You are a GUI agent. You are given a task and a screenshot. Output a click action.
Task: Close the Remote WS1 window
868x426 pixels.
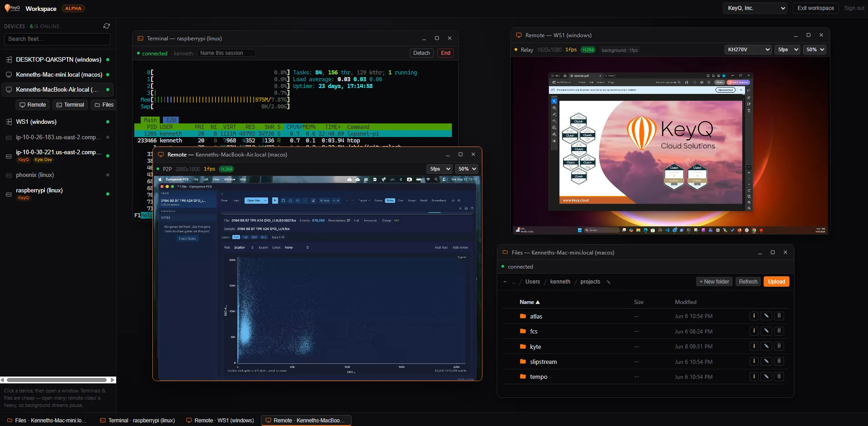(821, 35)
